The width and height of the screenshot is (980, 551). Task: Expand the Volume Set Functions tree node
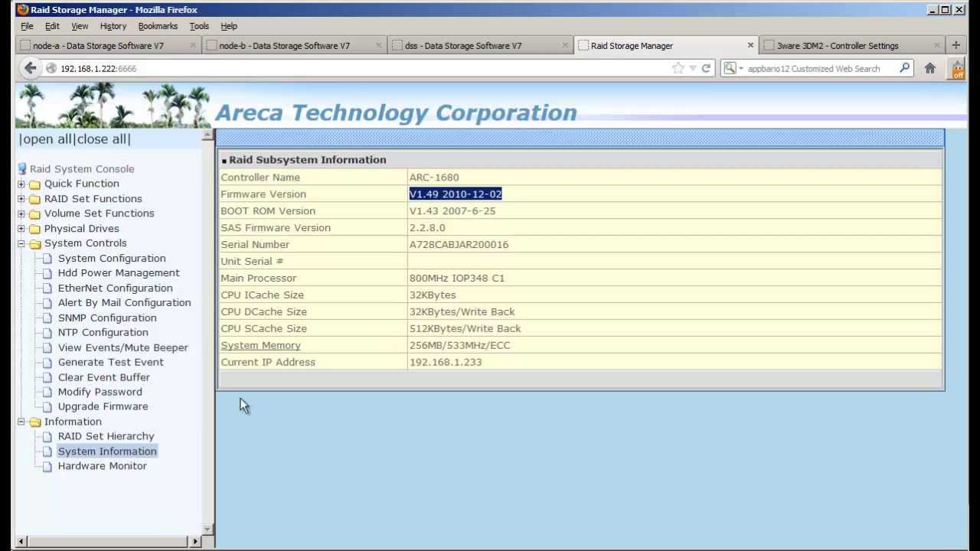point(21,214)
